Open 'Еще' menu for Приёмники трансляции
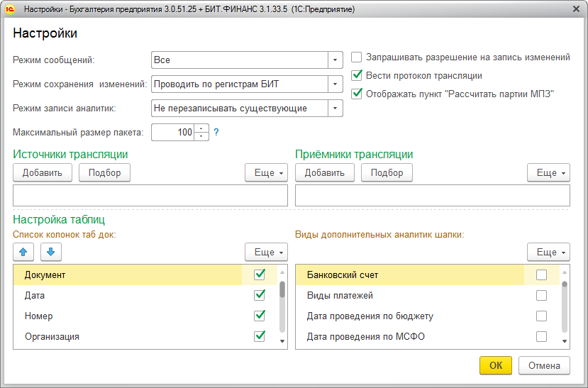 (548, 172)
